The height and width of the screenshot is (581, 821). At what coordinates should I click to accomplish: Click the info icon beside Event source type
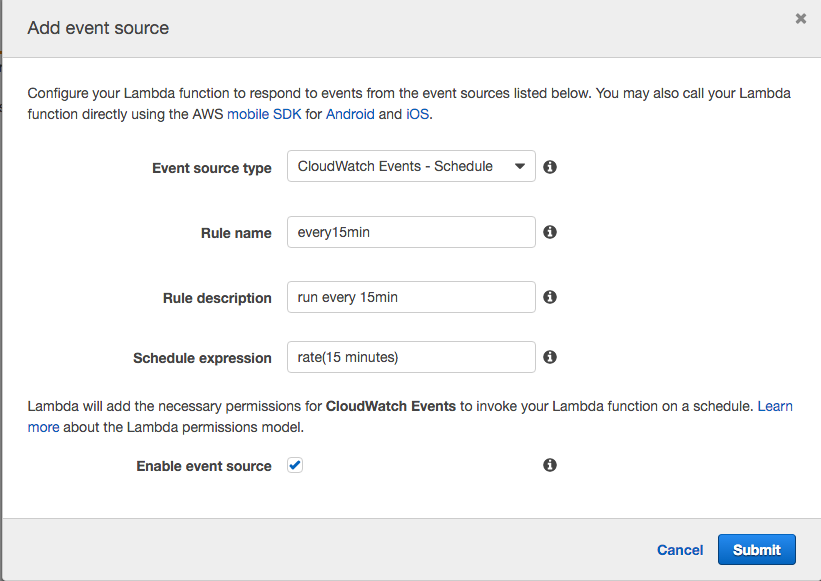[x=549, y=166]
